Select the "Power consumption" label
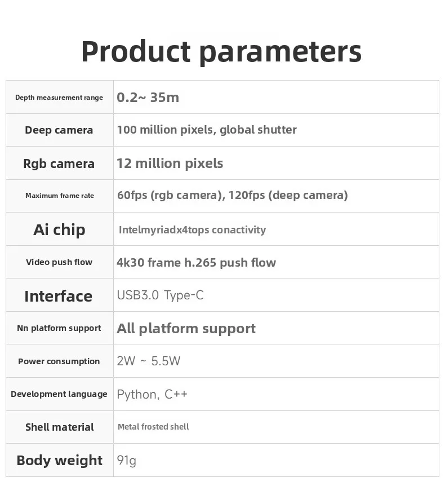The width and height of the screenshot is (445, 504). point(59,361)
